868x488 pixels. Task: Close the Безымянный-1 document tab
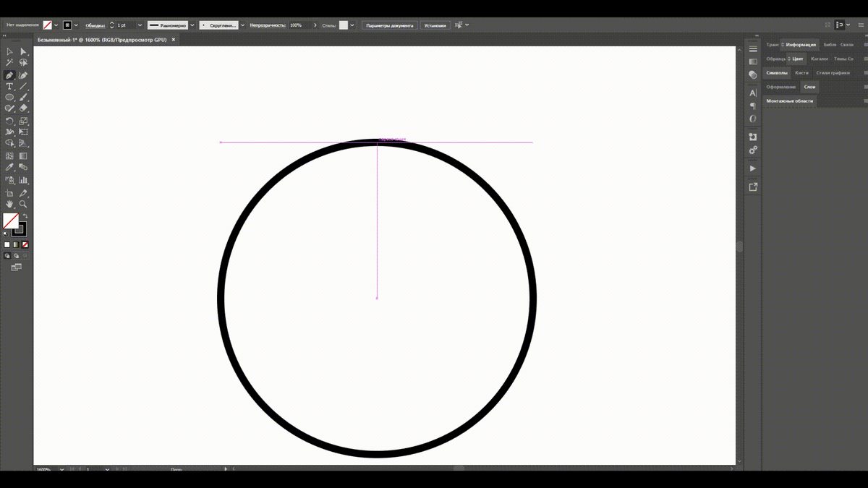coord(172,40)
